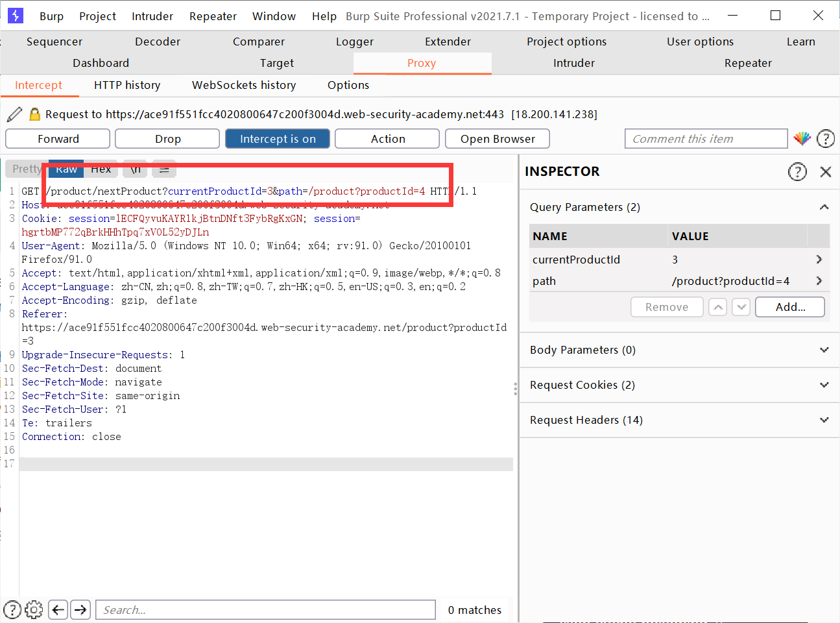Click the pencil edit target icon
Image resolution: width=840 pixels, height=623 pixels.
click(14, 114)
